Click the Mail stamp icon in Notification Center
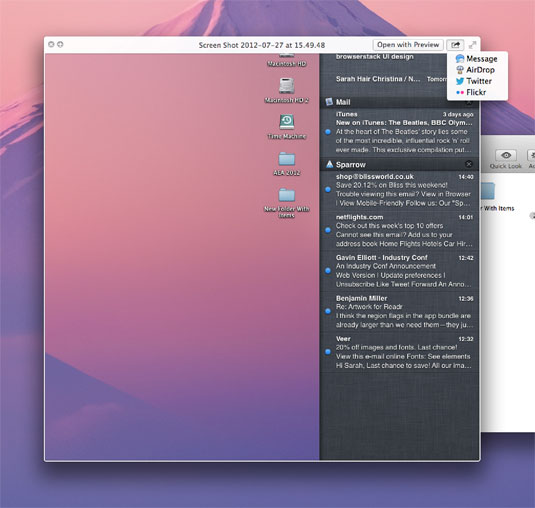The width and height of the screenshot is (535, 508). point(329,102)
